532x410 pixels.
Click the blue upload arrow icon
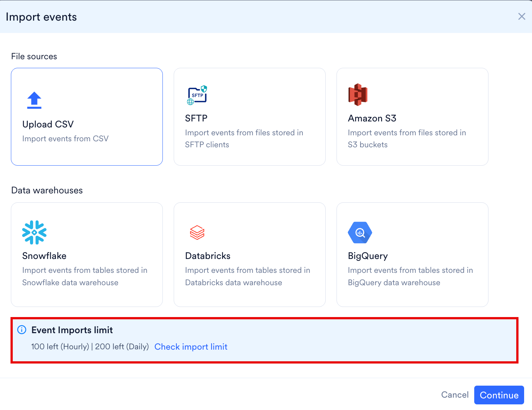(x=34, y=100)
